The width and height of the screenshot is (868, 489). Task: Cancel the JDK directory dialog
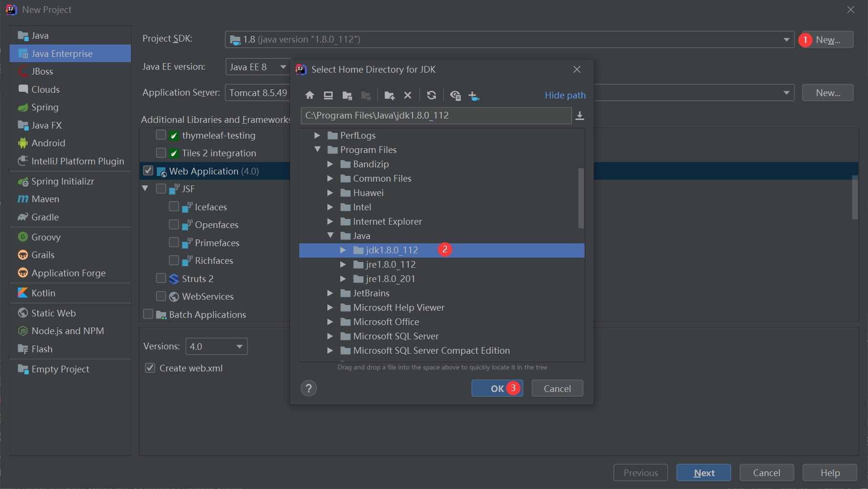557,388
